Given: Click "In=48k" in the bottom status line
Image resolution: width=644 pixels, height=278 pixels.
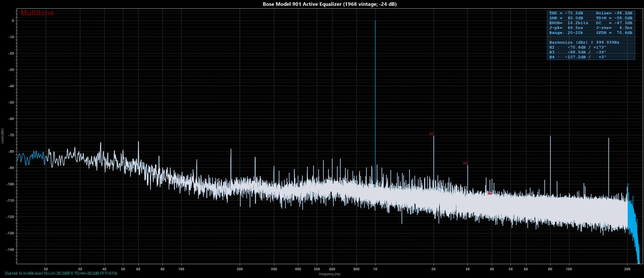Looking at the screenshot, I should tap(29, 274).
